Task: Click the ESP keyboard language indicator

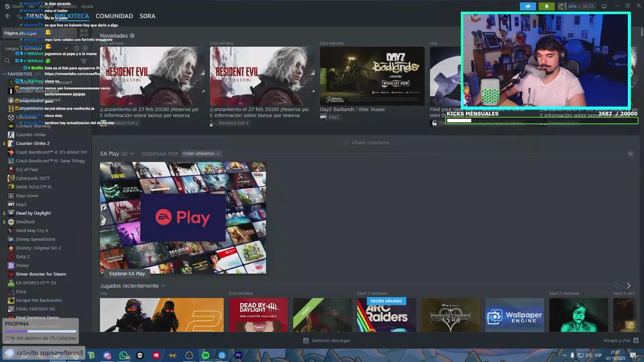Action: tap(598, 355)
